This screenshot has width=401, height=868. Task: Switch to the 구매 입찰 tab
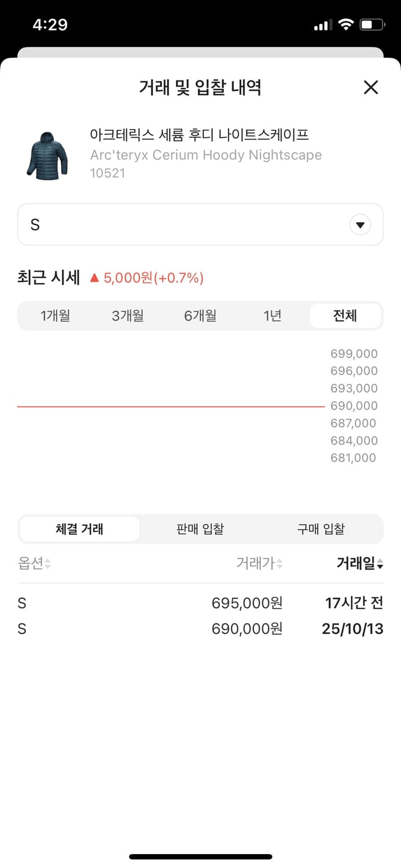point(321,528)
